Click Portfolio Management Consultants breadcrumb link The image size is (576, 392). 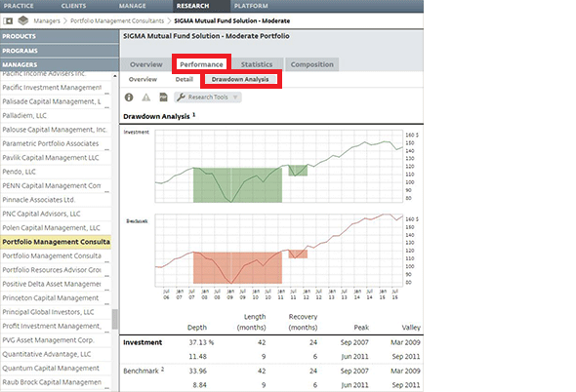pos(117,20)
